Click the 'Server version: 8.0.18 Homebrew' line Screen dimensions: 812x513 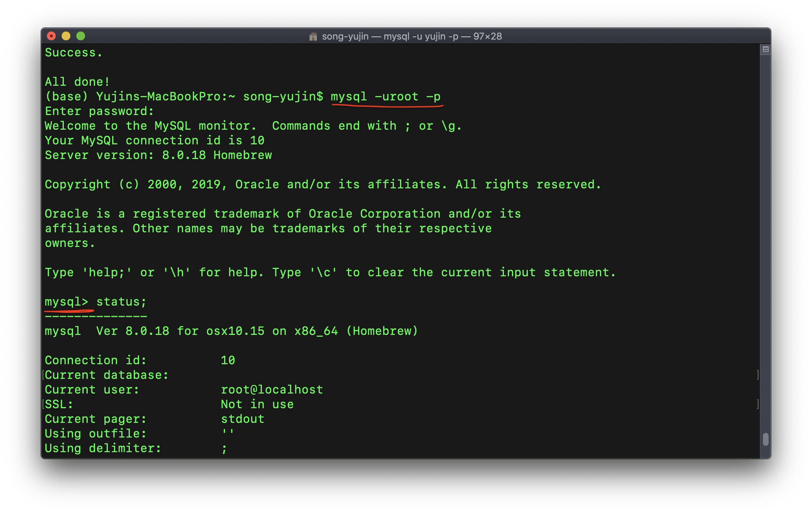click(x=158, y=155)
